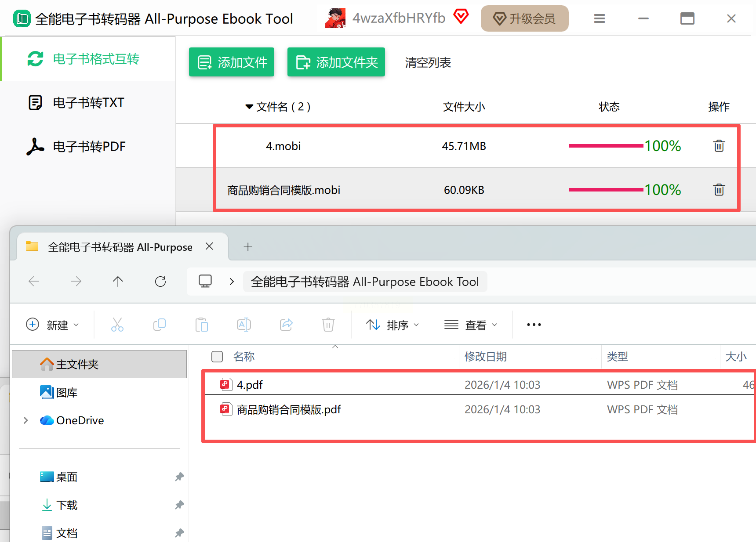The image size is (756, 542).
Task: Sort by the 大小 column header
Action: 736,357
